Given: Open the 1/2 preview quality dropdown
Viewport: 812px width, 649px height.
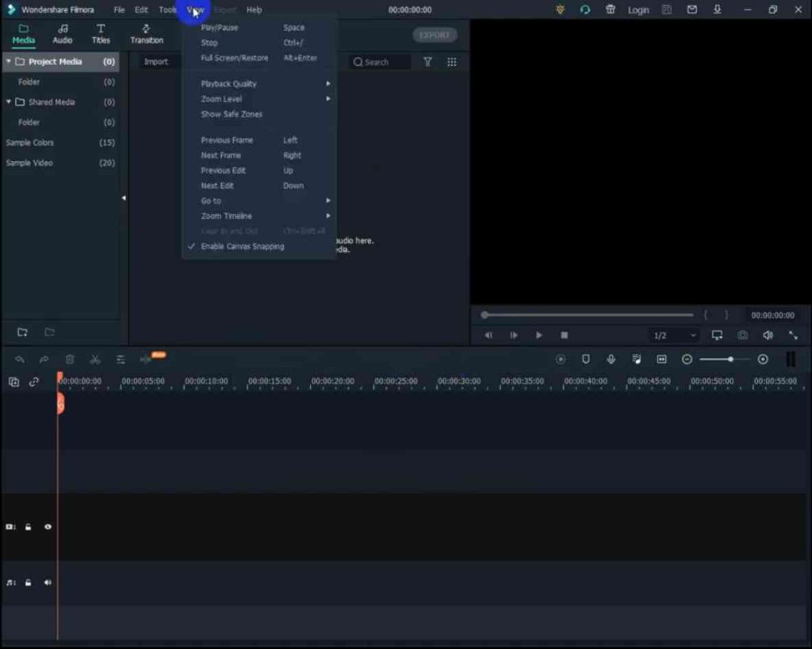Looking at the screenshot, I should point(674,336).
